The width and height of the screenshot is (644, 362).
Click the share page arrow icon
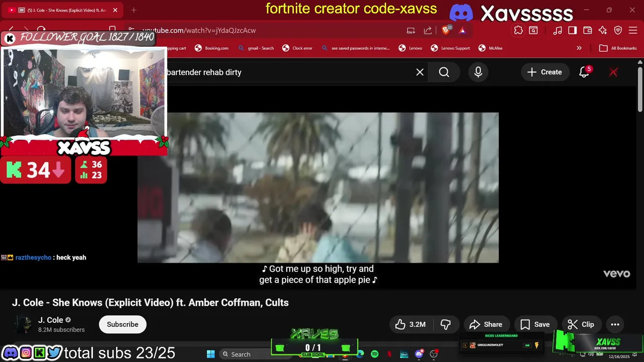(428, 31)
